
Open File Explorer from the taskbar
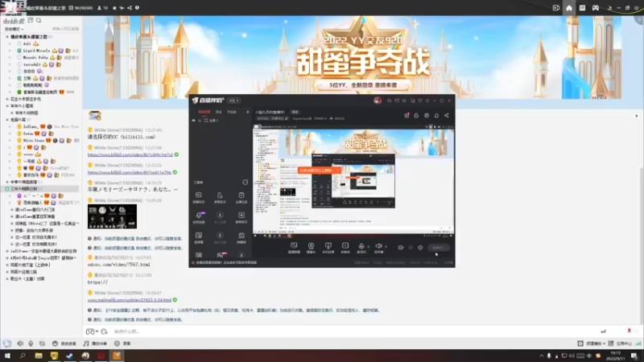[39, 356]
